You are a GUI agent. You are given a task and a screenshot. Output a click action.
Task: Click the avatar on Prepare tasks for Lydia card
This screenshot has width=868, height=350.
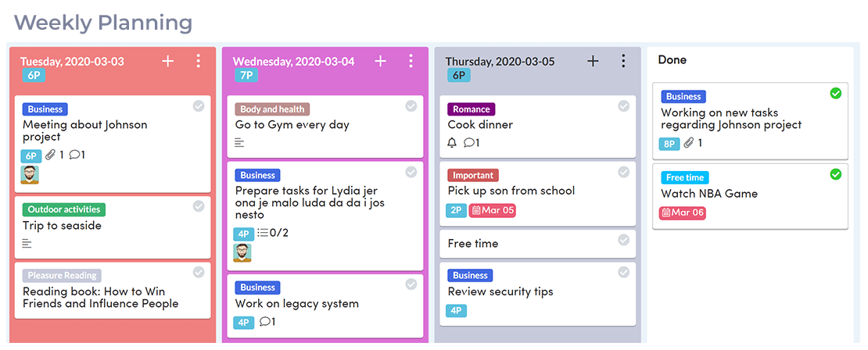242,253
